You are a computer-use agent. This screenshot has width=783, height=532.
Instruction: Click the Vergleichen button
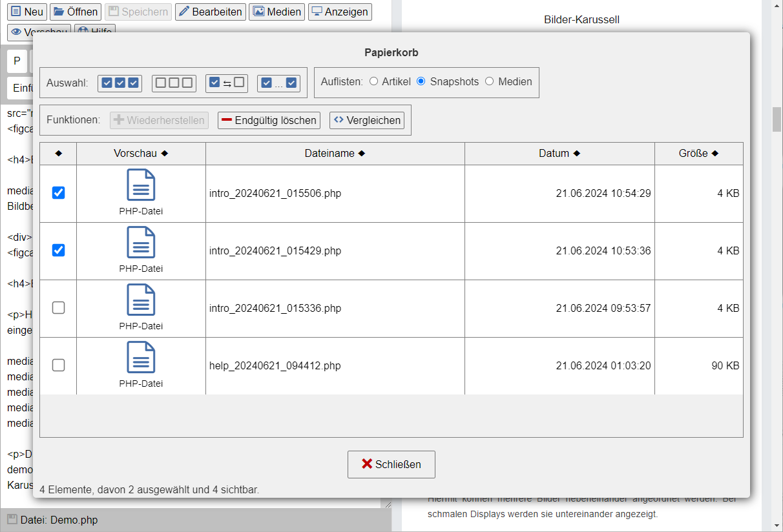coord(367,120)
